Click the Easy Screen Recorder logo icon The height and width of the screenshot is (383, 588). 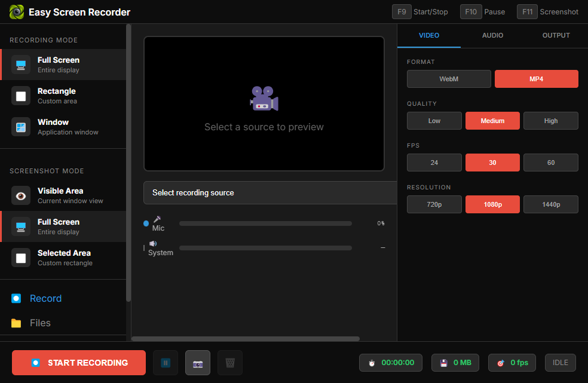(x=17, y=12)
